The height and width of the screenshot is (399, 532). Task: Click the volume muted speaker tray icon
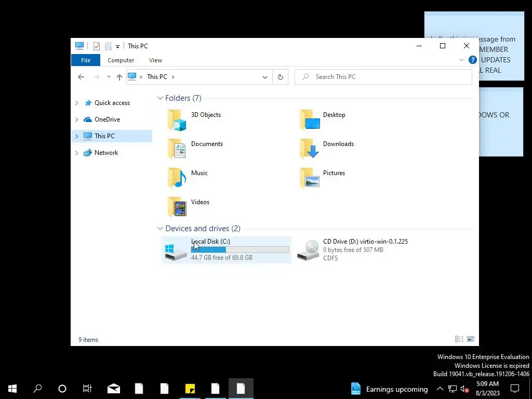[464, 389]
